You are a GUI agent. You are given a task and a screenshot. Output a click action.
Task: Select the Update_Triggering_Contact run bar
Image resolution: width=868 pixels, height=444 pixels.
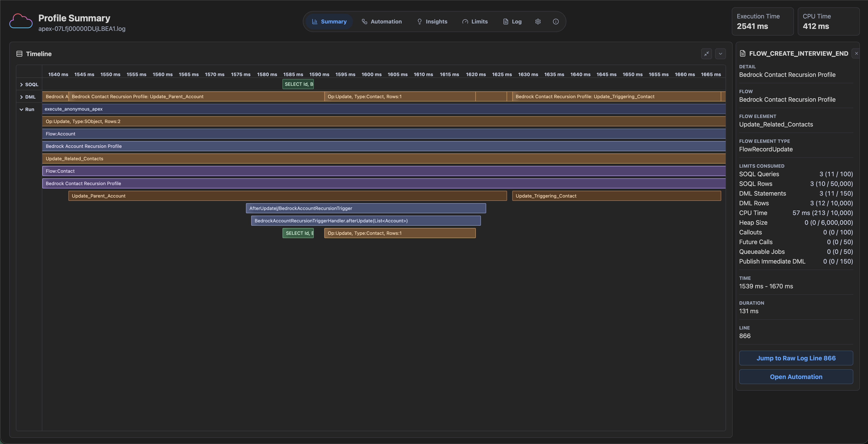[x=616, y=196]
